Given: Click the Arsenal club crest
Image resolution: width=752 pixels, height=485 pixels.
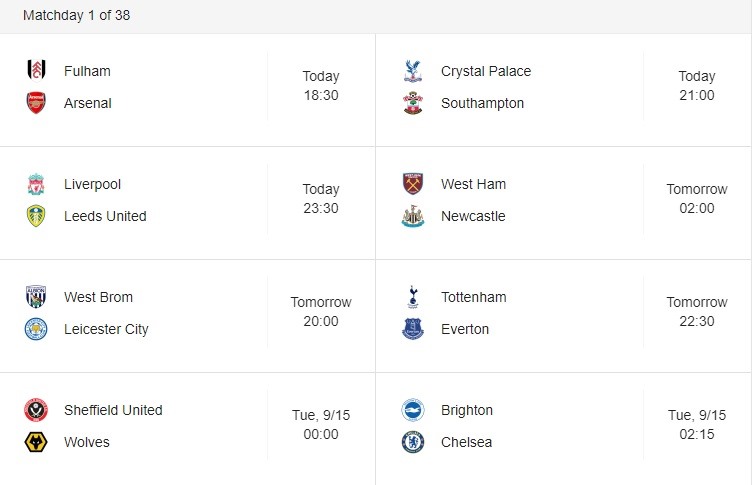Looking at the screenshot, I should 36,103.
